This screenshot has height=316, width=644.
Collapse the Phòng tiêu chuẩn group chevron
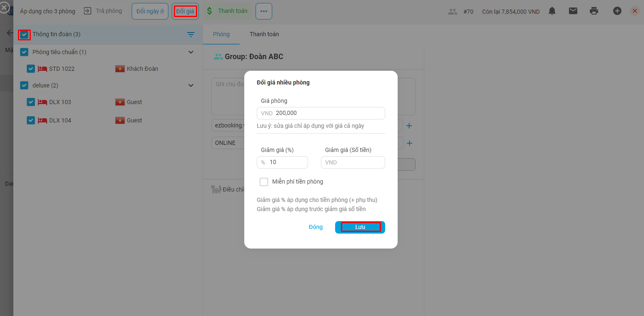(x=191, y=52)
